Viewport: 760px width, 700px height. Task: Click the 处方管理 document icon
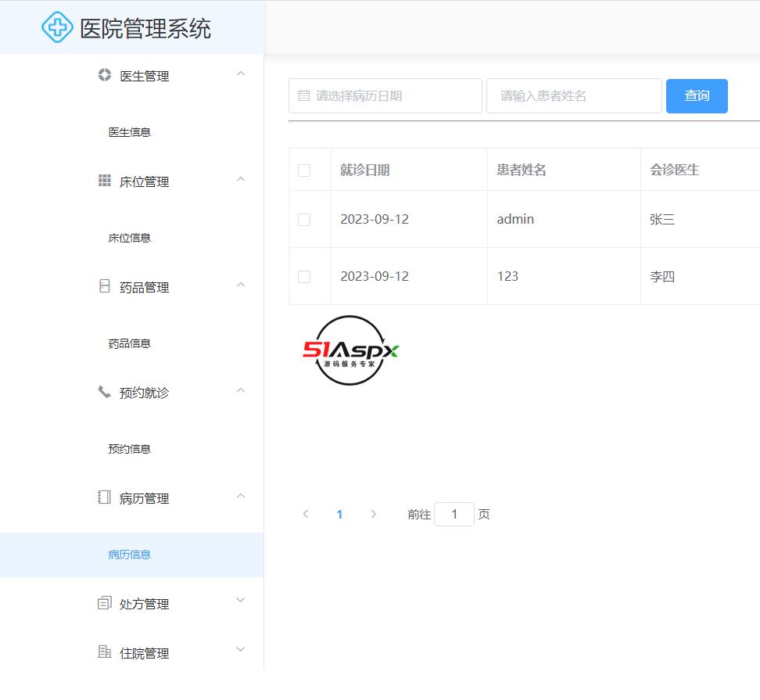104,602
